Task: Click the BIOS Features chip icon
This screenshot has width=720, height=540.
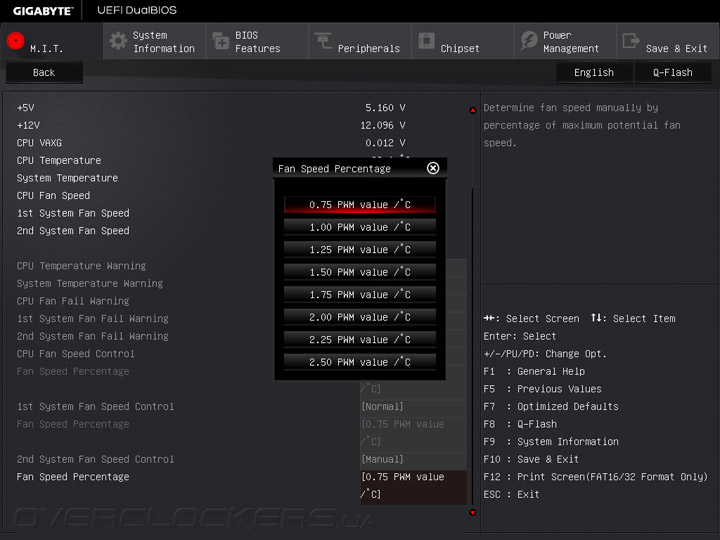Action: coord(221,41)
